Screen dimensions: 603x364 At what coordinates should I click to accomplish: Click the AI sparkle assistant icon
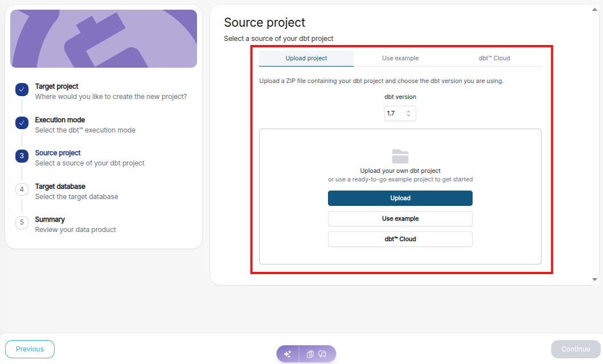pos(288,354)
